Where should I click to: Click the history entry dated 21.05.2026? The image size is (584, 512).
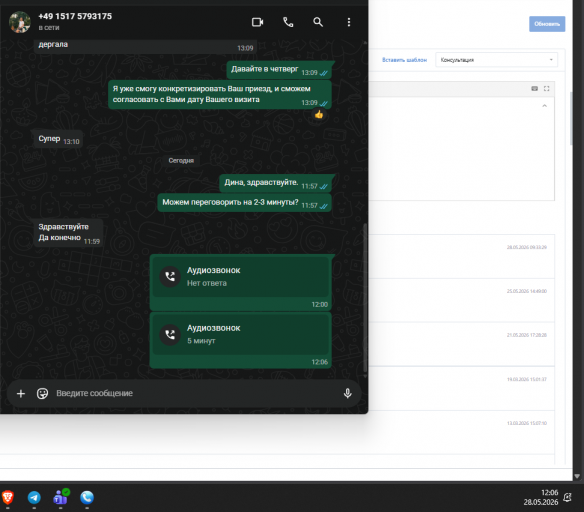(x=462, y=344)
